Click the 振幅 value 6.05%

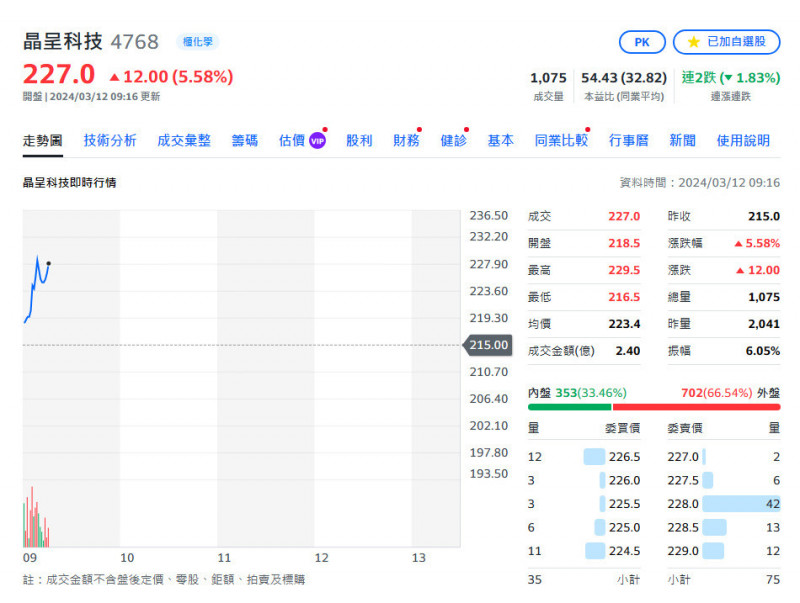pyautogui.click(x=763, y=351)
